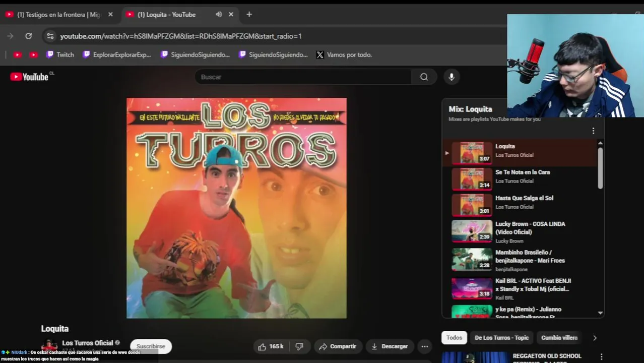Click the search magnifier button
This screenshot has width=644, height=363.
424,77
